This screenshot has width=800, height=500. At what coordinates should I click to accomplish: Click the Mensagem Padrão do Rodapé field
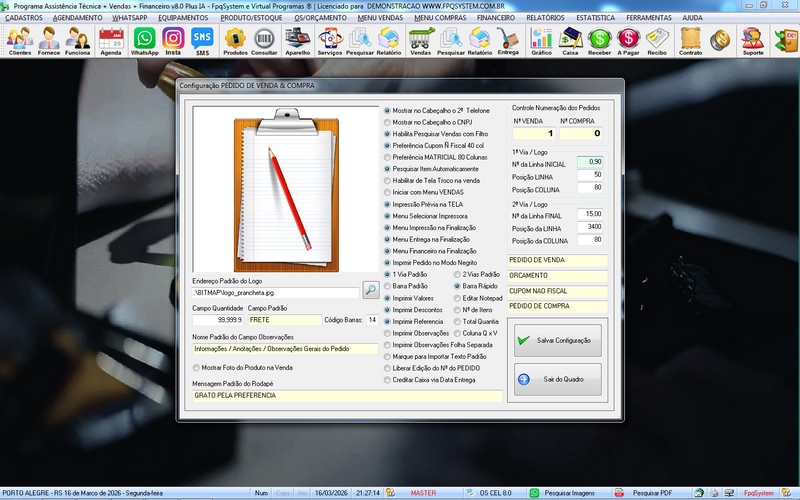point(347,396)
